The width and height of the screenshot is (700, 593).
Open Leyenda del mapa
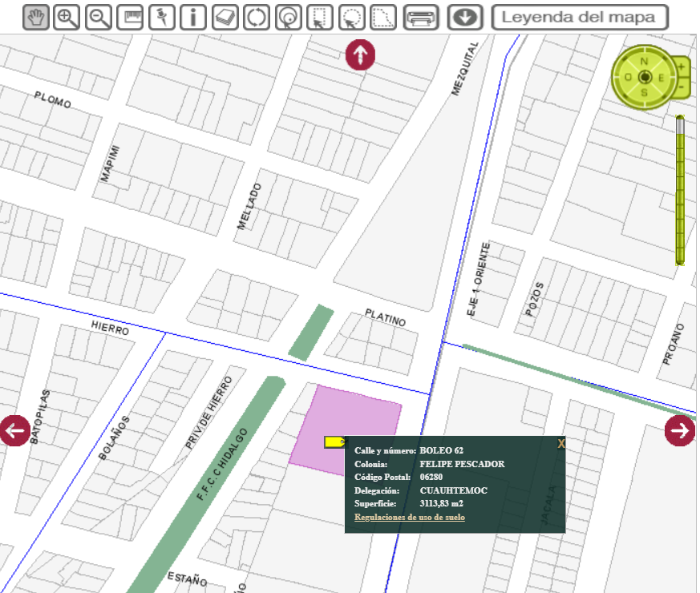pos(580,18)
